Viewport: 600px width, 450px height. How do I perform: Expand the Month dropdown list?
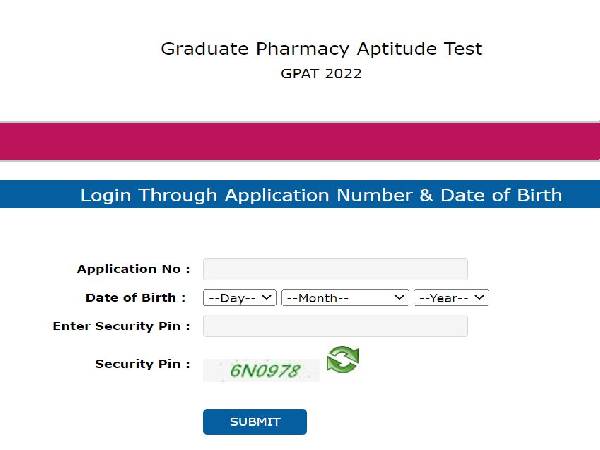(345, 298)
